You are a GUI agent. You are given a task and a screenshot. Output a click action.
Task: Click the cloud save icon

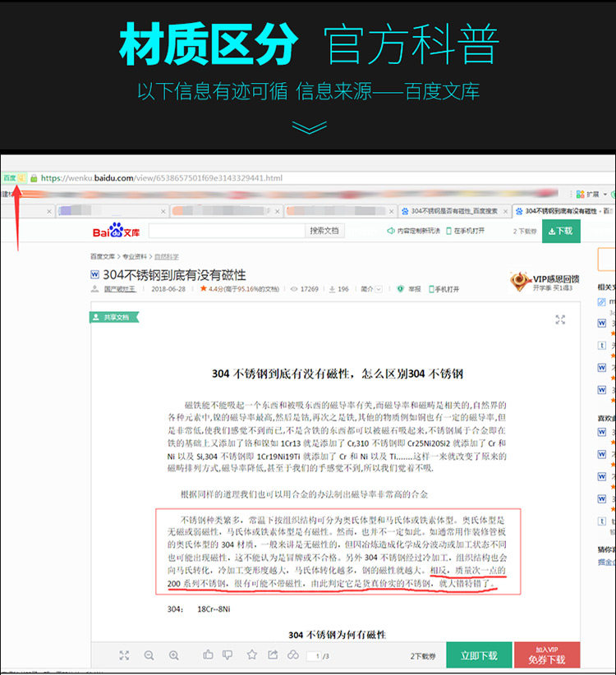point(293,654)
